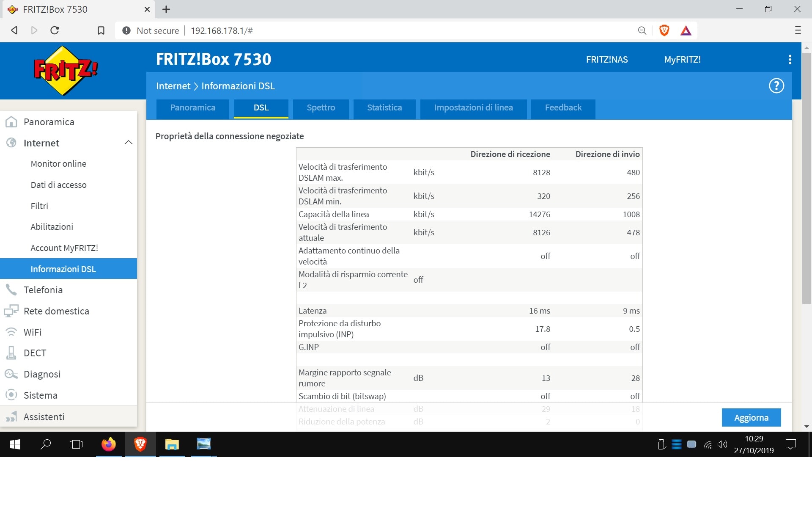Click the FRITZ! logo
812x518 pixels.
(66, 71)
